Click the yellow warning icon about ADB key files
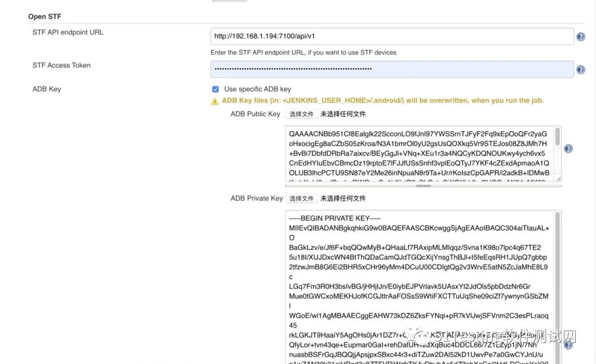 coord(215,101)
